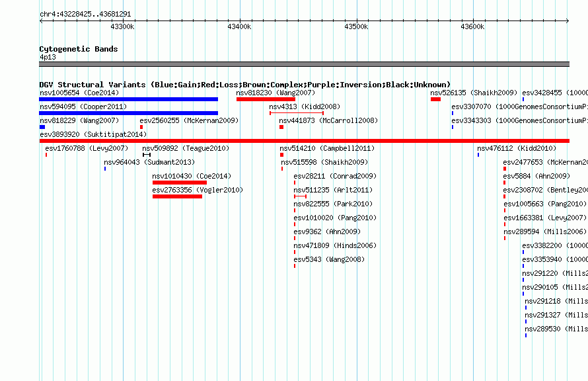588x381 pixels.
Task: Open esv5343 (Wang2008) variant
Action: [x=329, y=259]
